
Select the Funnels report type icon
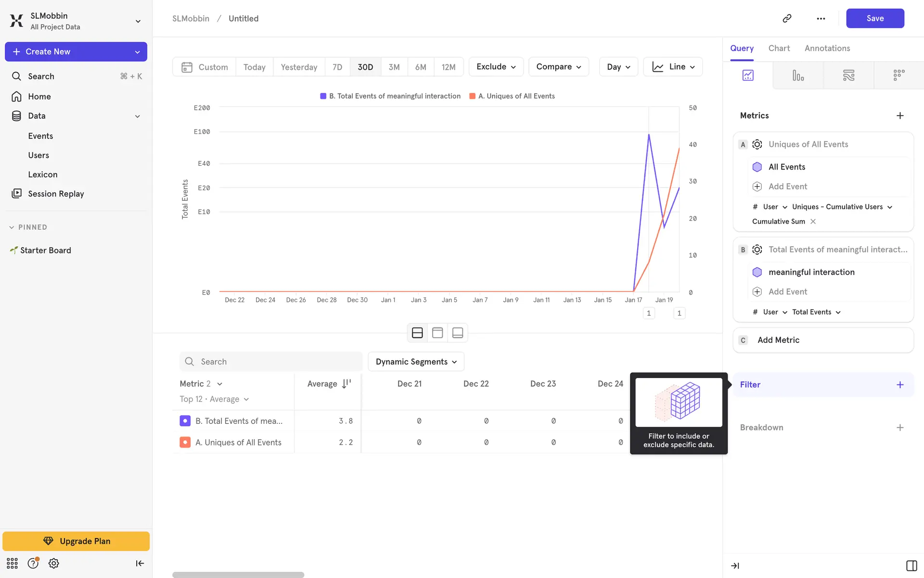coord(798,75)
